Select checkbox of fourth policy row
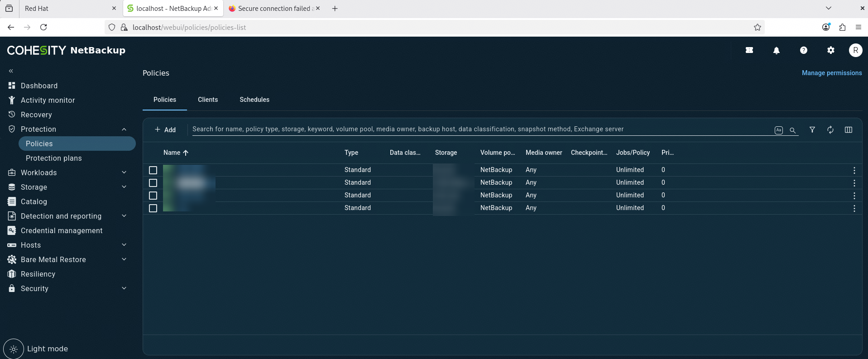868x359 pixels. 153,208
